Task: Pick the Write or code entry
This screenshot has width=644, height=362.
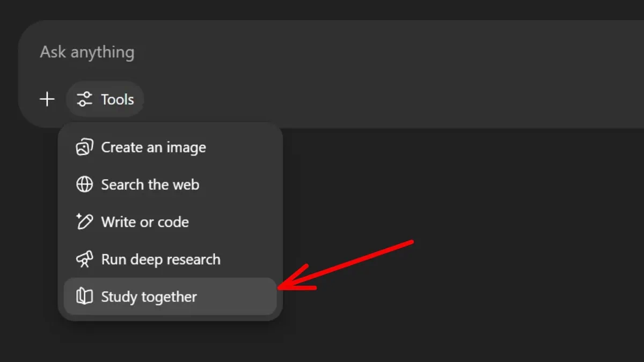Action: tap(145, 222)
